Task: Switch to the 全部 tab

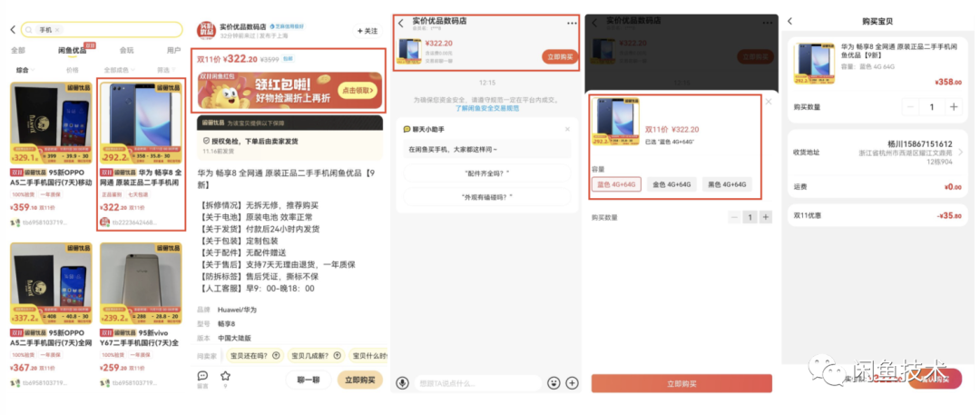Action: click(x=18, y=50)
